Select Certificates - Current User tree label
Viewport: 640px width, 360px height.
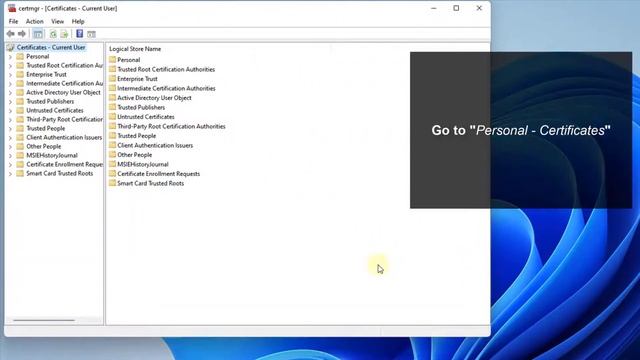[51, 47]
